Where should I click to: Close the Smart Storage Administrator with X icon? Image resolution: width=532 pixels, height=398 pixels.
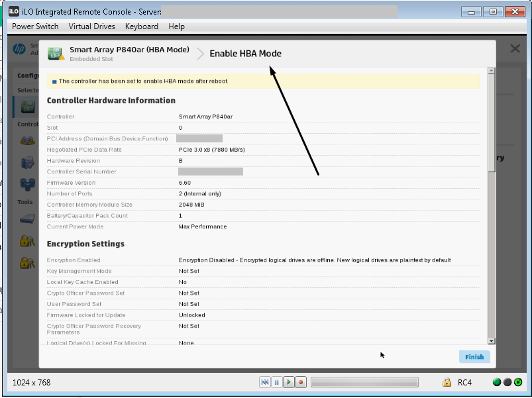pyautogui.click(x=515, y=48)
